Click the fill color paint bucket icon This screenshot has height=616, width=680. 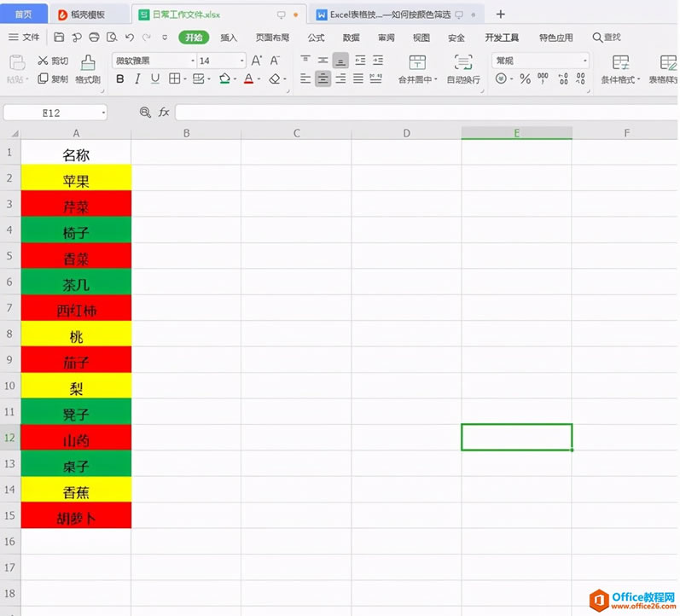[224, 79]
